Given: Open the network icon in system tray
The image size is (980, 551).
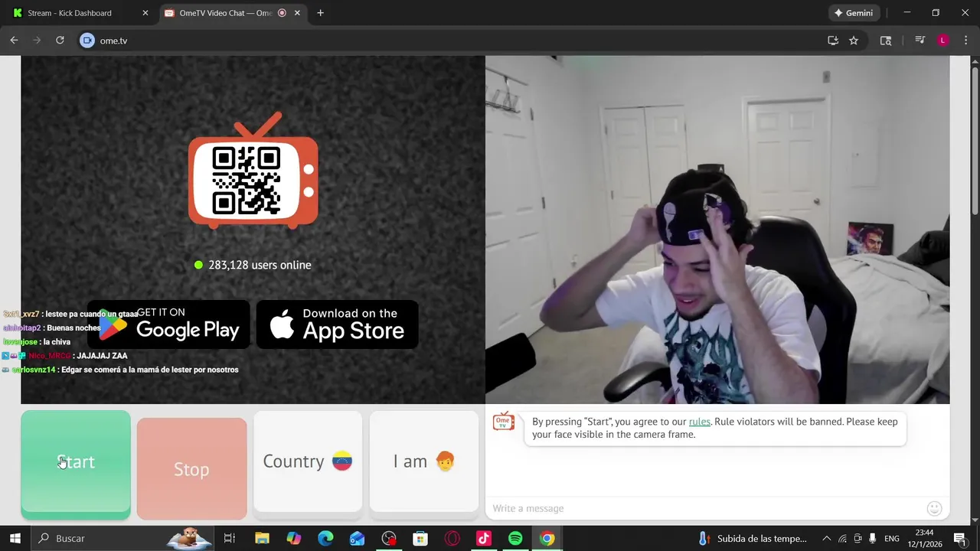Looking at the screenshot, I should tap(842, 539).
